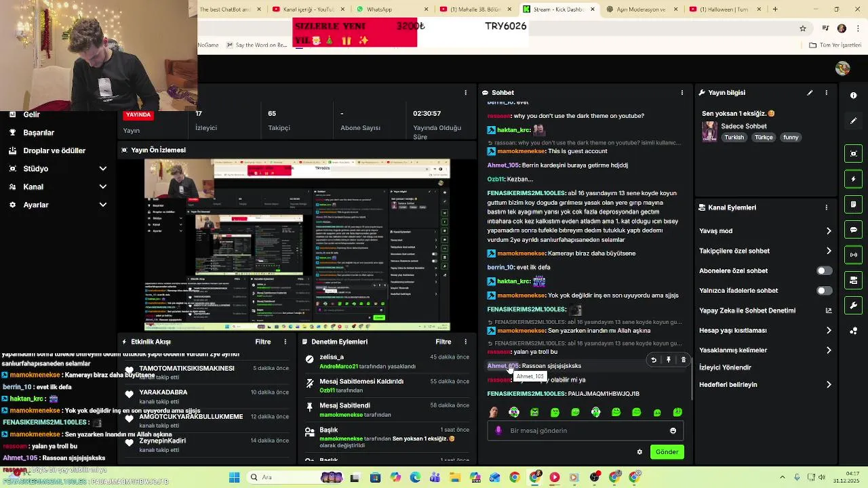Expand Yasaklanmış kelimeler settings
Image resolution: width=868 pixels, height=488 pixels.
pos(829,350)
